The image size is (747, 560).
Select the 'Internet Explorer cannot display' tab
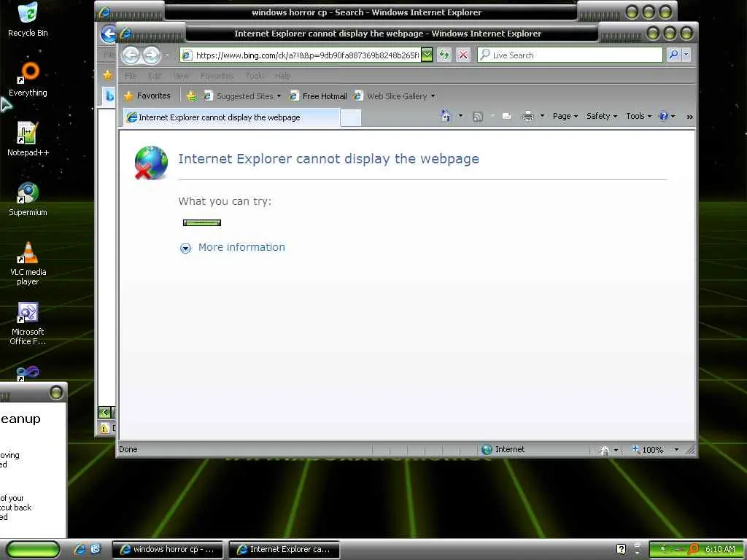click(231, 117)
